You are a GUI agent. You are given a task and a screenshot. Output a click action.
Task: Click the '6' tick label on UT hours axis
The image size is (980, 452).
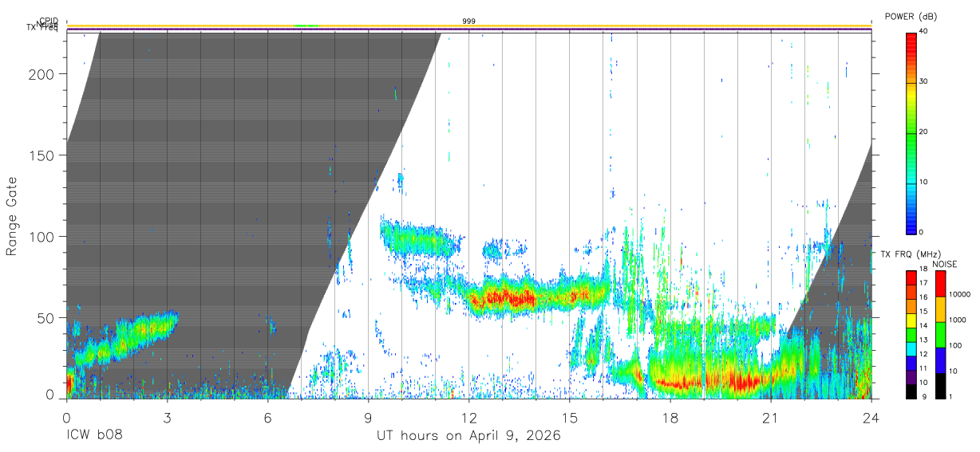pos(268,418)
